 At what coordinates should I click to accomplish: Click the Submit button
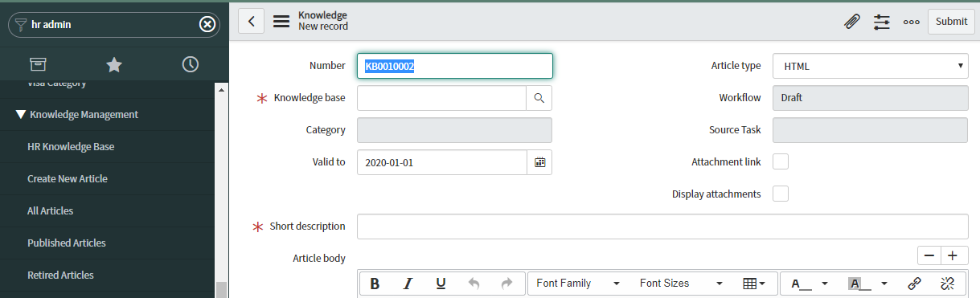[952, 22]
